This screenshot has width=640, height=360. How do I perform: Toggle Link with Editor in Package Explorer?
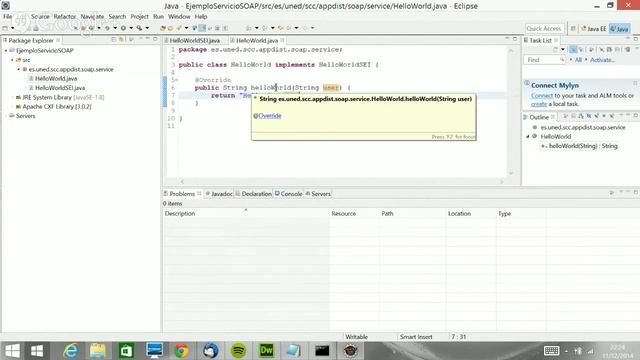tap(121, 40)
